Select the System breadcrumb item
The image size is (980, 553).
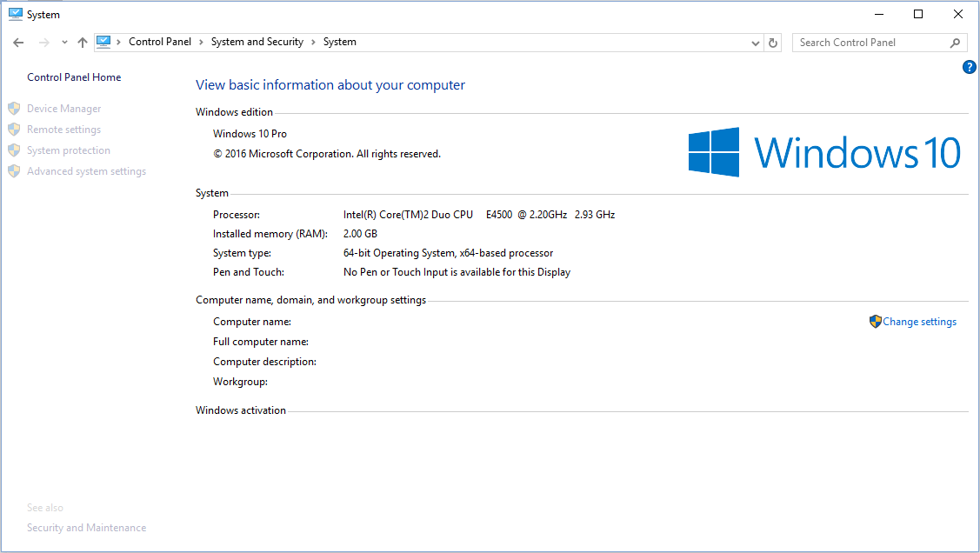(339, 42)
